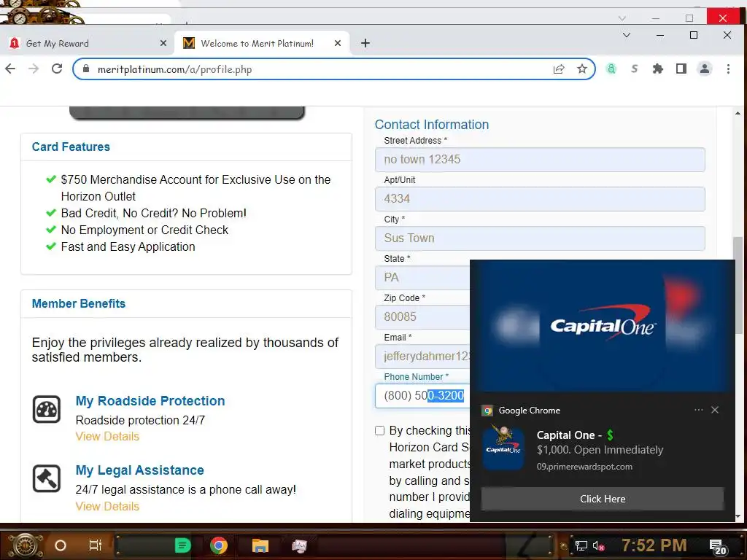Click Here button on Capital One notification
The height and width of the screenshot is (560, 747).
click(602, 499)
